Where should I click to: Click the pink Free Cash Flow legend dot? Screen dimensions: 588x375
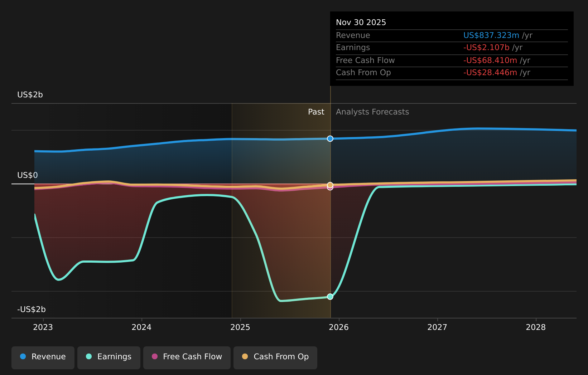(155, 356)
